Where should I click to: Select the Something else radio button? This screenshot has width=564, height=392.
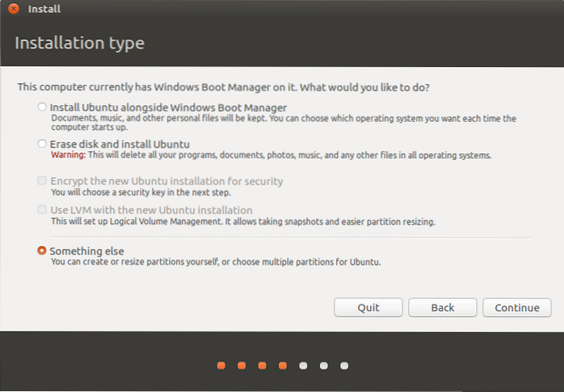point(42,251)
